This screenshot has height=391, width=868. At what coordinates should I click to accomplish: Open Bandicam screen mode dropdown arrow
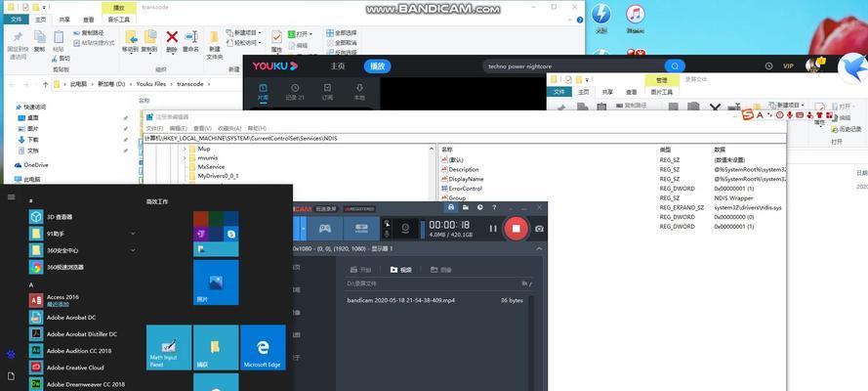tap(304, 228)
